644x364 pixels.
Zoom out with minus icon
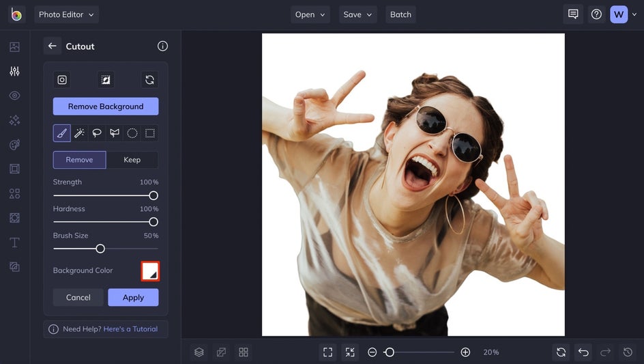tap(372, 352)
